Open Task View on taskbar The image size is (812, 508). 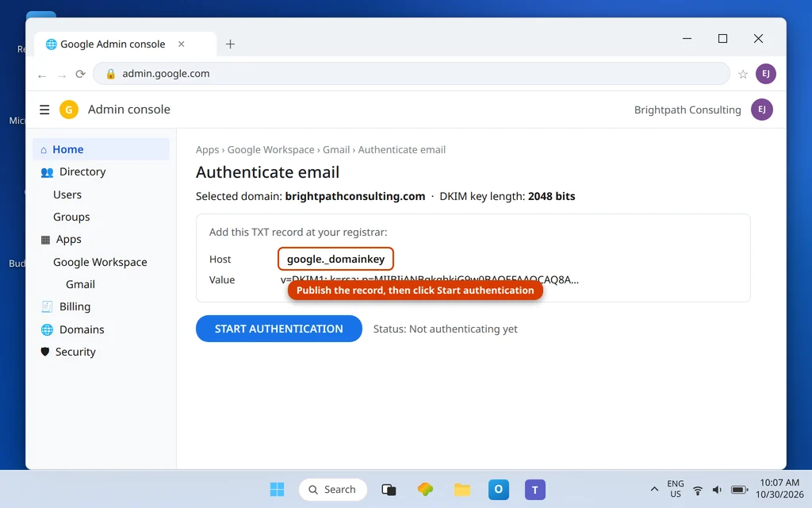[x=389, y=489]
